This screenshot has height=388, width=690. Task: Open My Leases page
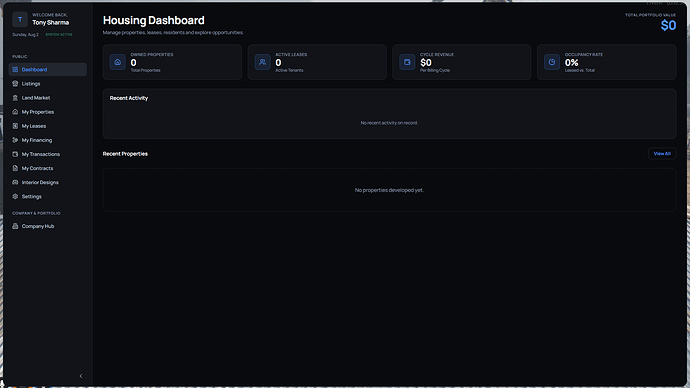(48, 126)
